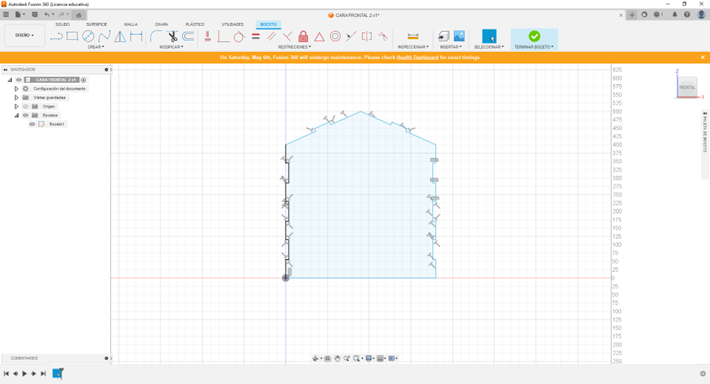This screenshot has width=710, height=384.
Task: Apply the Fix/Unfix lock constraint
Action: [x=303, y=36]
